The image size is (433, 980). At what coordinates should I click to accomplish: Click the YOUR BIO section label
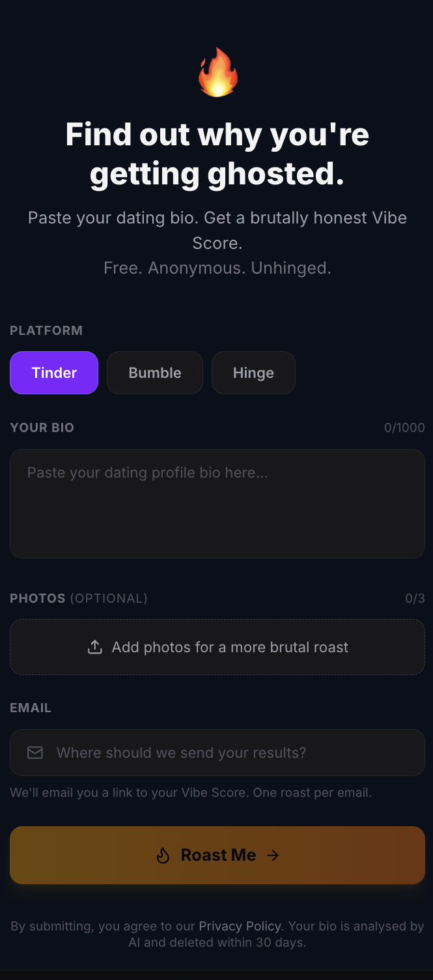click(42, 427)
